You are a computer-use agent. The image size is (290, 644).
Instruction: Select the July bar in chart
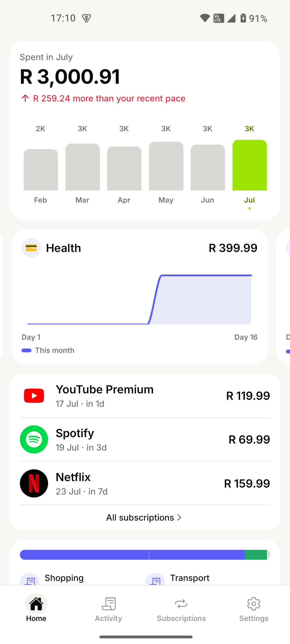click(250, 165)
